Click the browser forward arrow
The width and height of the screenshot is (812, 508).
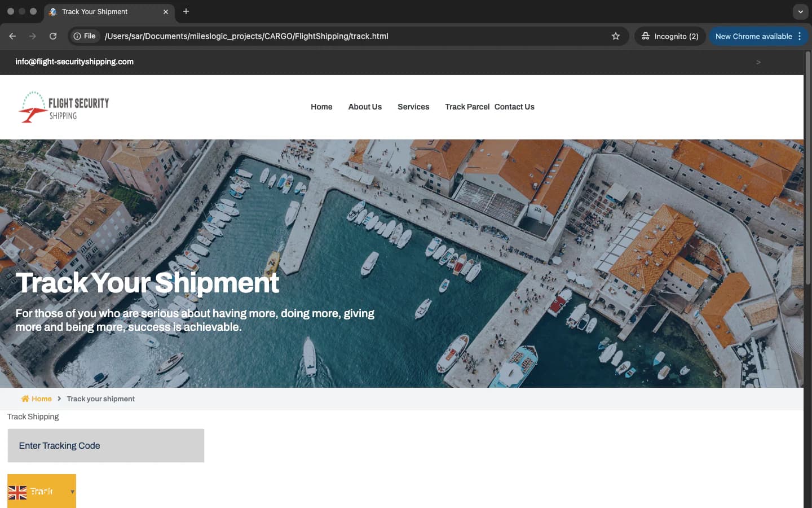[x=33, y=36]
